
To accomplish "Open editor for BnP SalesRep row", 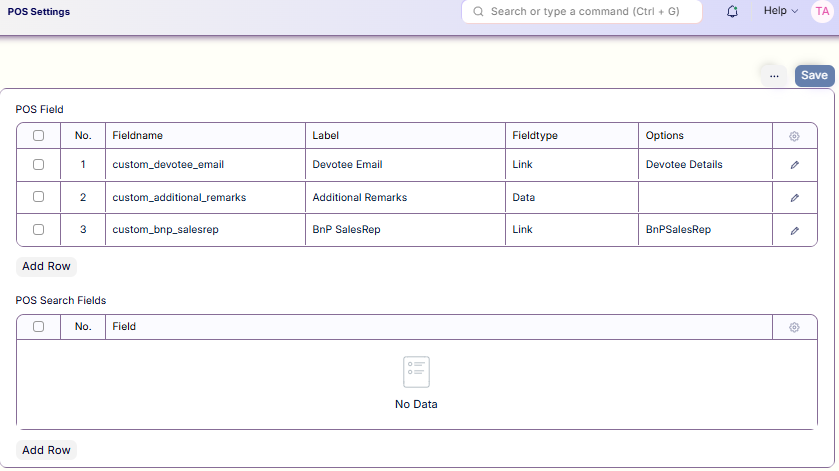I will pos(794,230).
